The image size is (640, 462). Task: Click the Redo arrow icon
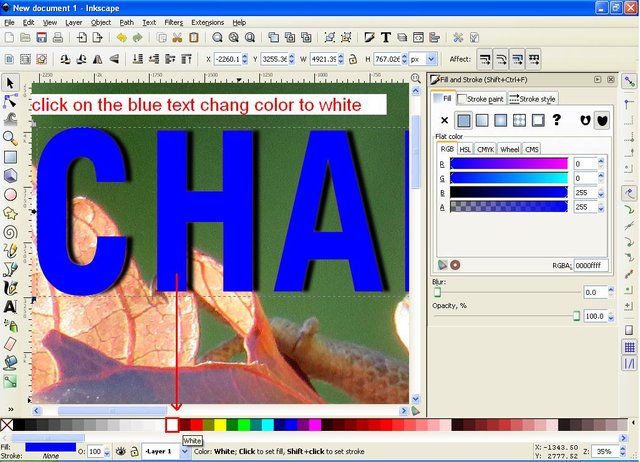[138, 38]
